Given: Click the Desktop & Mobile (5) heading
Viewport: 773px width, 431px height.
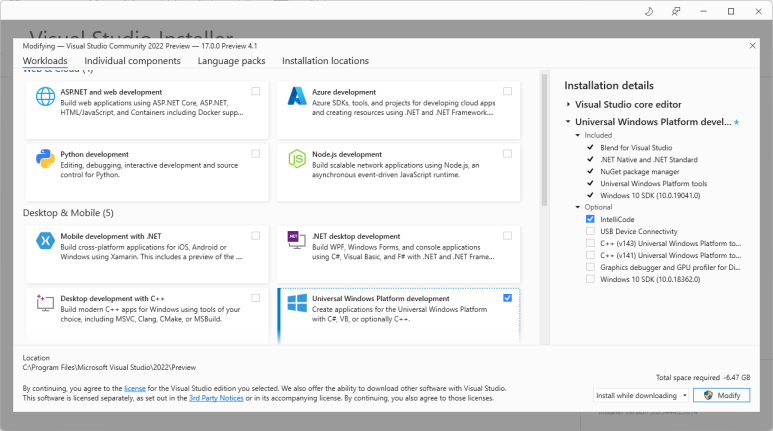Looking at the screenshot, I should [68, 213].
